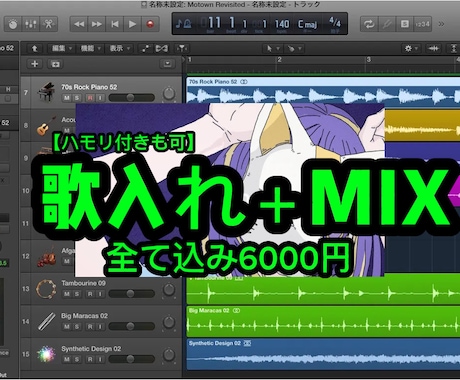The height and width of the screenshot is (380, 460).
Task: Click bar 3 on the ruler
Action: click(x=369, y=60)
